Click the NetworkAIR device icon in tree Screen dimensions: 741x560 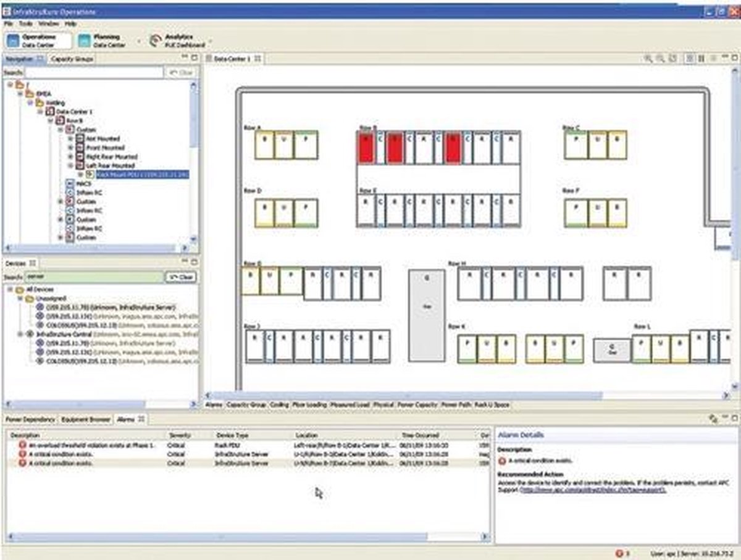point(70,184)
